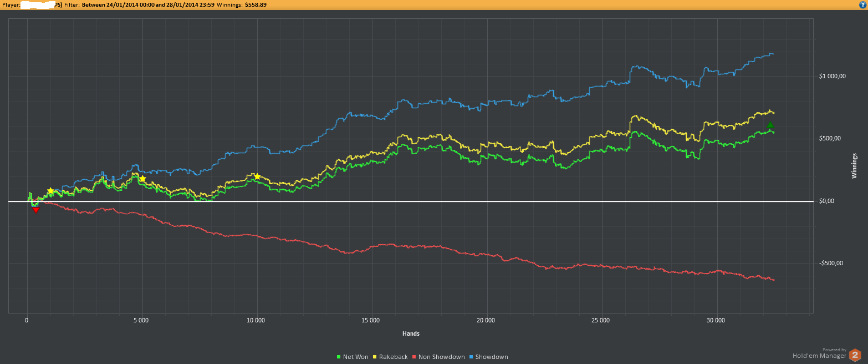Select the yellow star near 10 000 hands
868x364 pixels.
pos(257,176)
